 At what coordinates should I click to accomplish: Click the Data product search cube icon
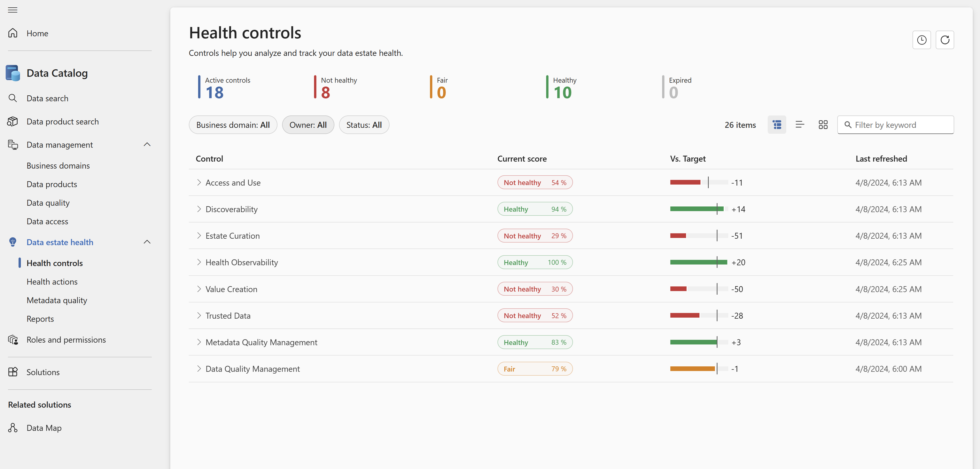pyautogui.click(x=12, y=122)
